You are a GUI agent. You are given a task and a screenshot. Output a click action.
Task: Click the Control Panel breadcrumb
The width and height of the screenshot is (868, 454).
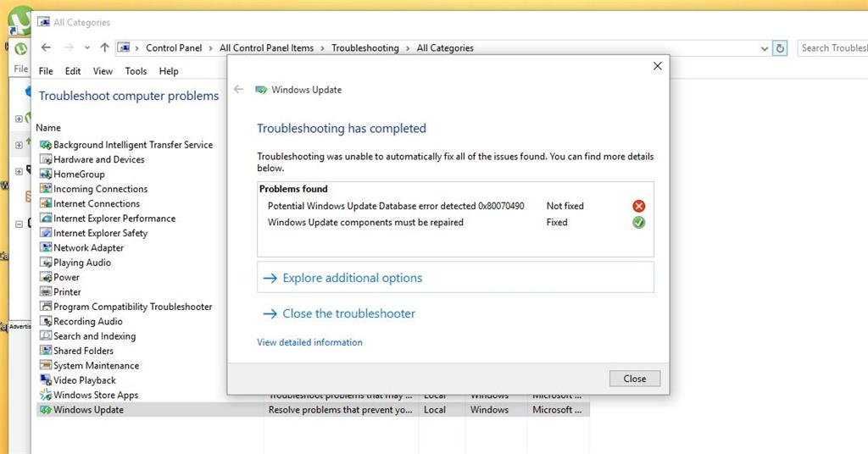click(x=174, y=48)
